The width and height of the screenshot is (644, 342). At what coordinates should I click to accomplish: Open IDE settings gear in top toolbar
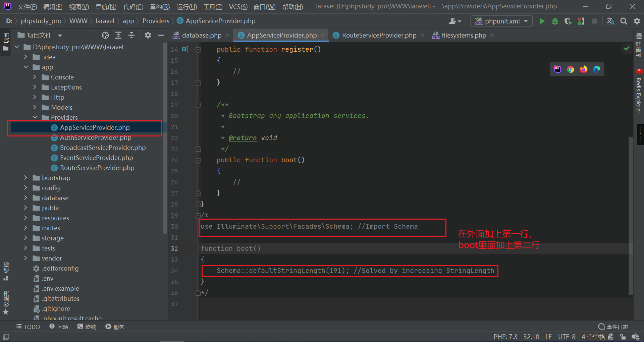pyautogui.click(x=637, y=21)
